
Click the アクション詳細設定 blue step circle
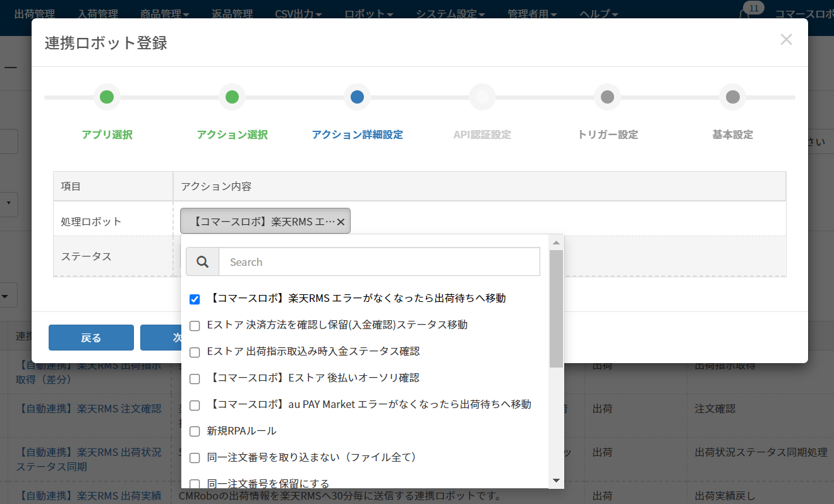(357, 97)
